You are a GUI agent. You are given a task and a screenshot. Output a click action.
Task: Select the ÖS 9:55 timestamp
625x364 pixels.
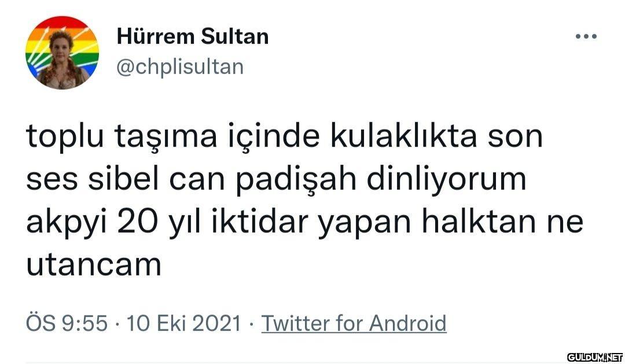point(67,323)
